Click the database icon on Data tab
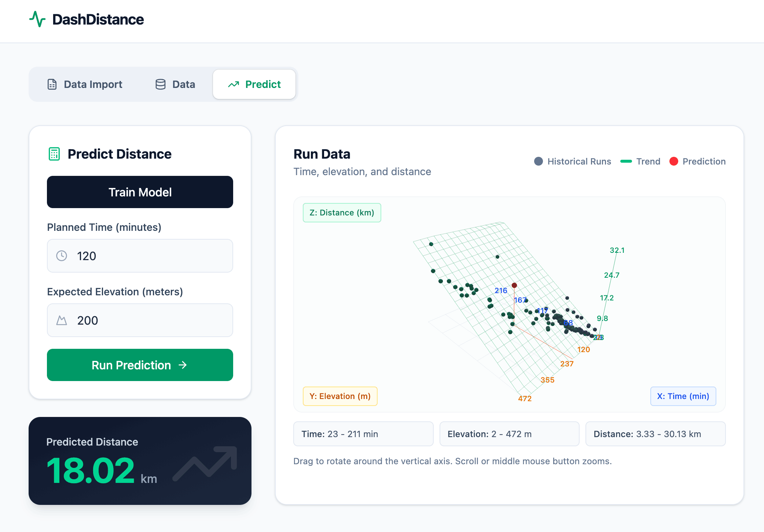Viewport: 764px width, 532px height. click(160, 84)
